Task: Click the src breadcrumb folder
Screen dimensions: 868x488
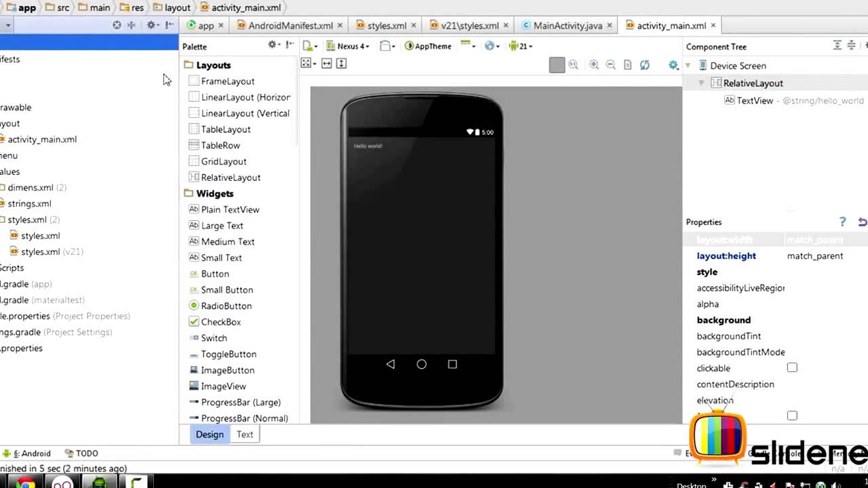Action: tap(57, 7)
